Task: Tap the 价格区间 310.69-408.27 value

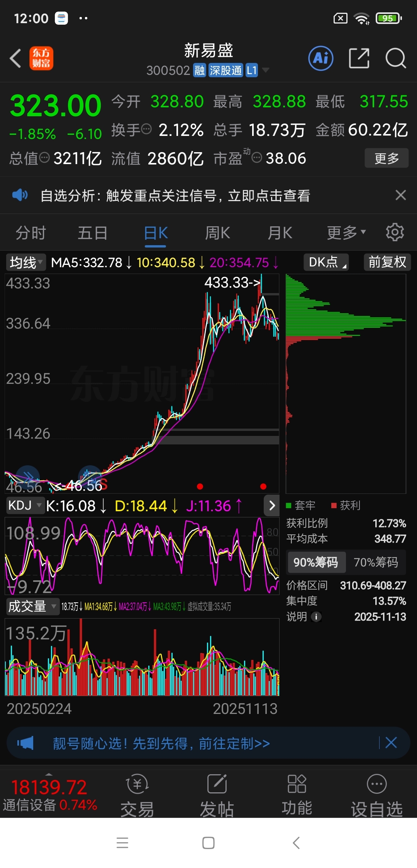Action: pos(373,585)
